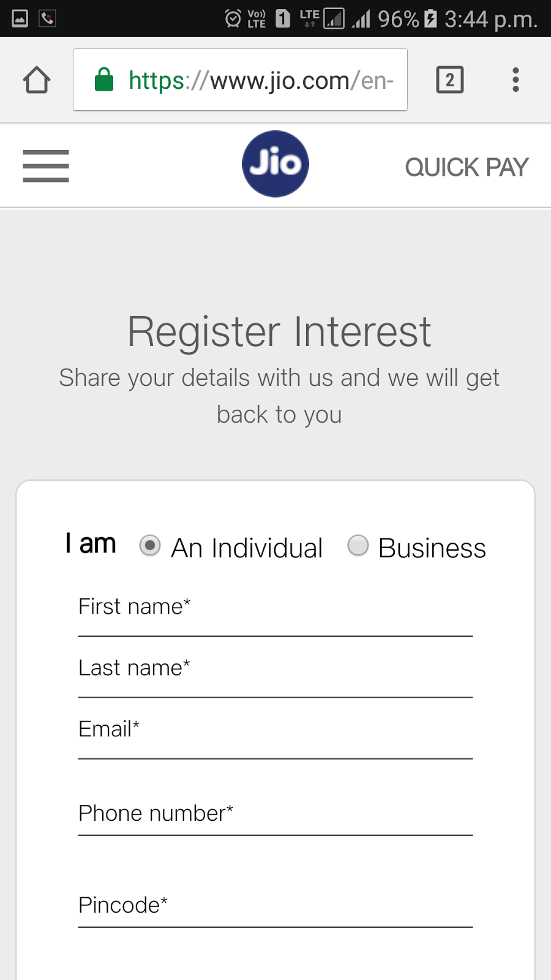Tap the Jio logo
The image size is (551, 980).
275,164
